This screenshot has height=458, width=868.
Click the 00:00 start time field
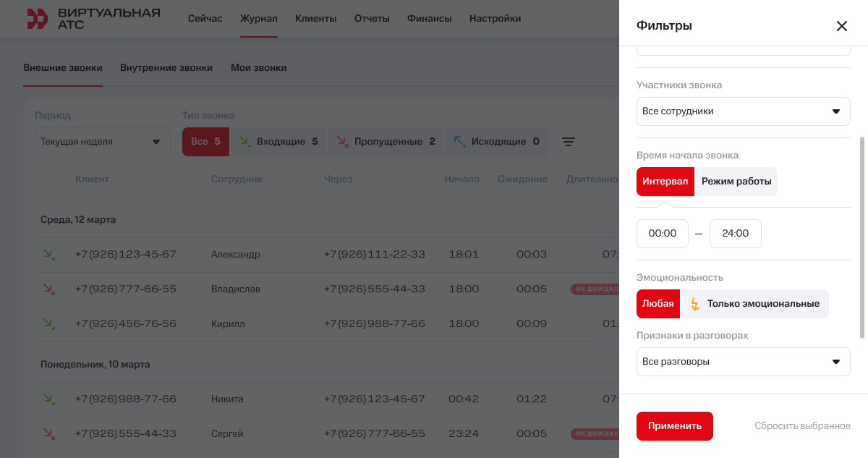click(x=662, y=234)
